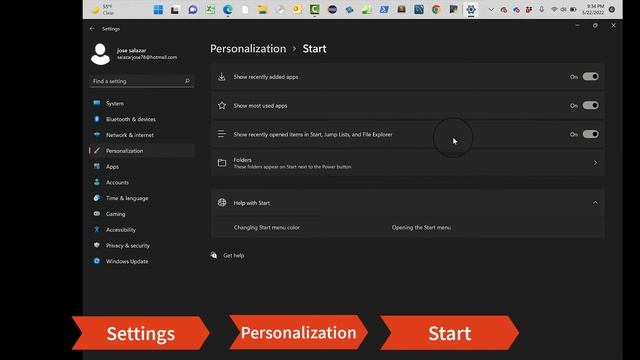The height and width of the screenshot is (360, 640).
Task: Click Personalization in the breadcrumb
Action: 248,49
